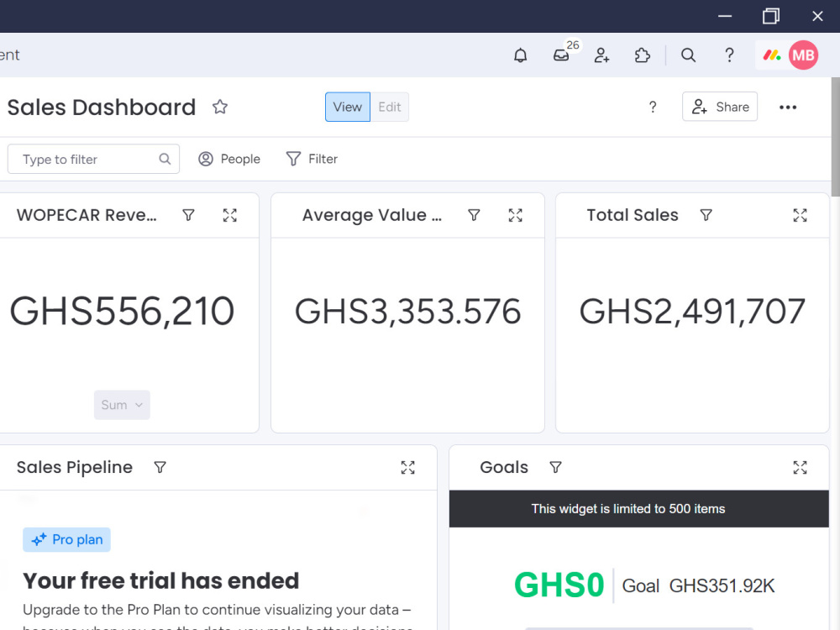Click the Goal GHS351.92K text
This screenshot has height=630, width=840.
[698, 585]
